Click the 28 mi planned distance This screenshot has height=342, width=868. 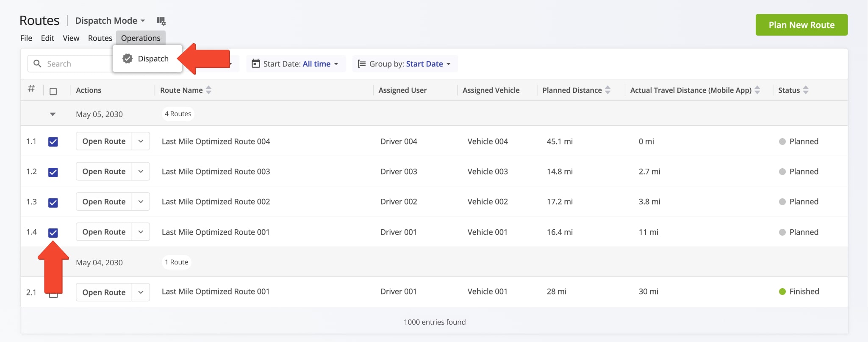556,292
